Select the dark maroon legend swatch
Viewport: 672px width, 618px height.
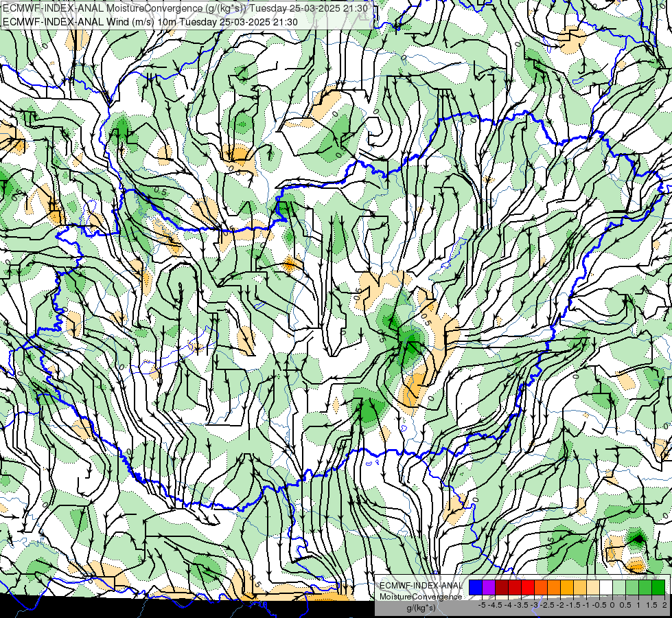(x=502, y=587)
